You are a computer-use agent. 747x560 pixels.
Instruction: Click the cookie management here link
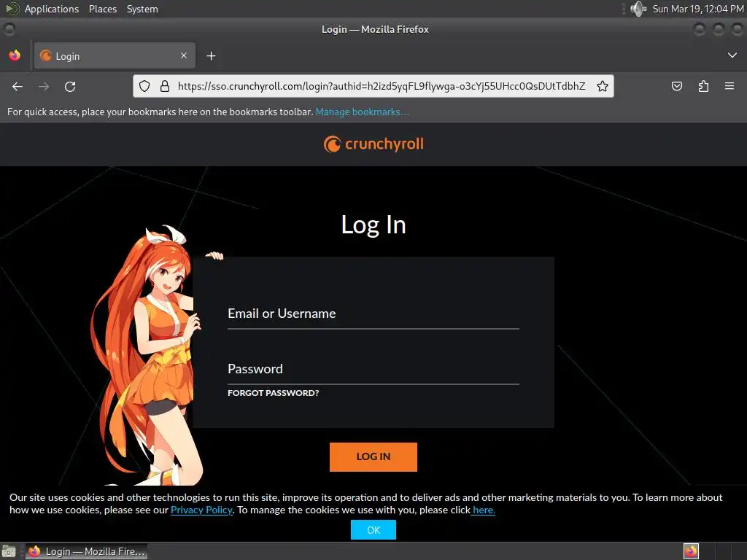click(x=484, y=510)
